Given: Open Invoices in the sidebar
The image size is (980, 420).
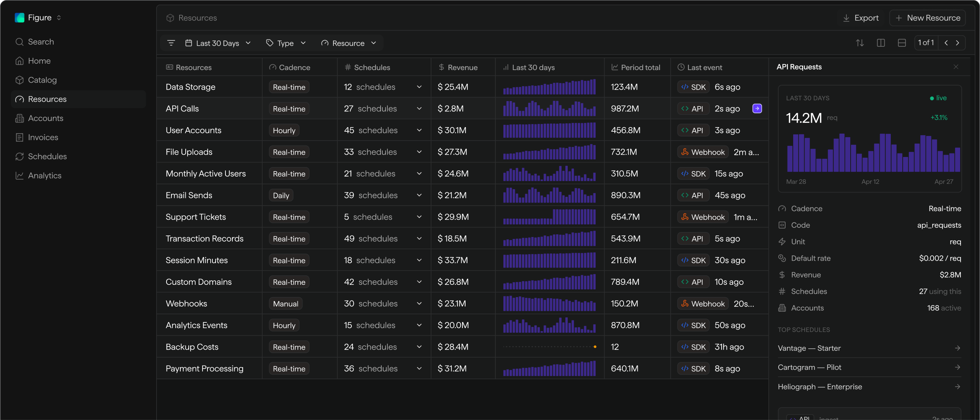Looking at the screenshot, I should (78, 137).
